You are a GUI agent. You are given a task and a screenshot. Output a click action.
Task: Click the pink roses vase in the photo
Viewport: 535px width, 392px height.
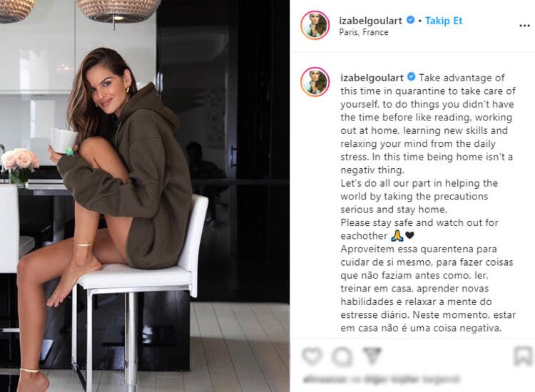(x=19, y=167)
